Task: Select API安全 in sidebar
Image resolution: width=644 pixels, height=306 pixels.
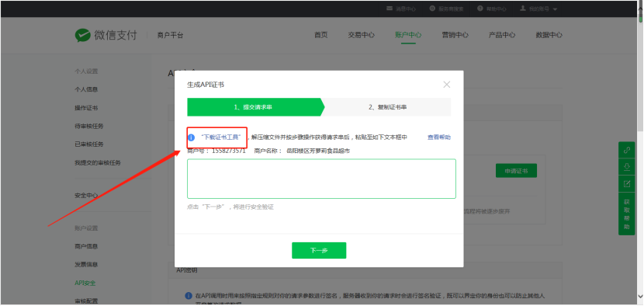Action: (85, 283)
